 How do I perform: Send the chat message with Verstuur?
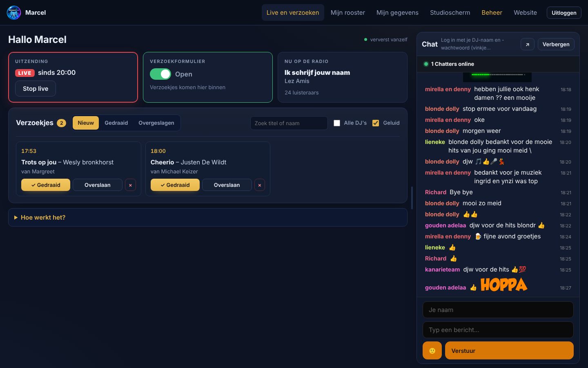(x=509, y=350)
